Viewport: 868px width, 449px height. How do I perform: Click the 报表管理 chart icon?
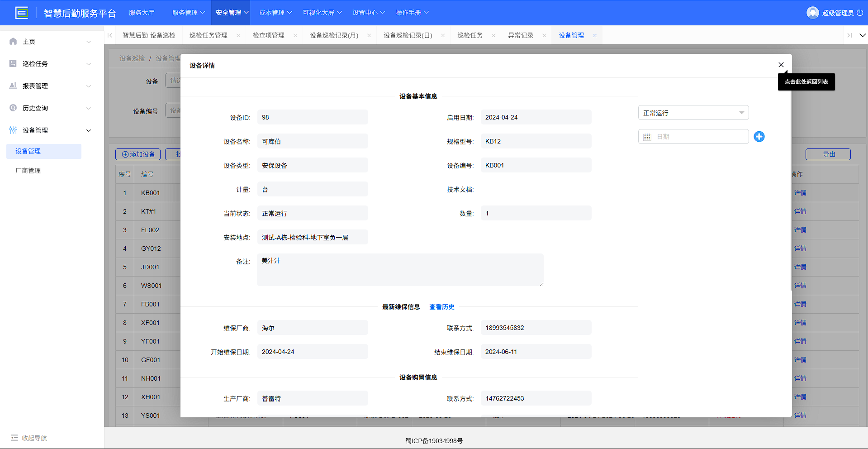(x=13, y=86)
